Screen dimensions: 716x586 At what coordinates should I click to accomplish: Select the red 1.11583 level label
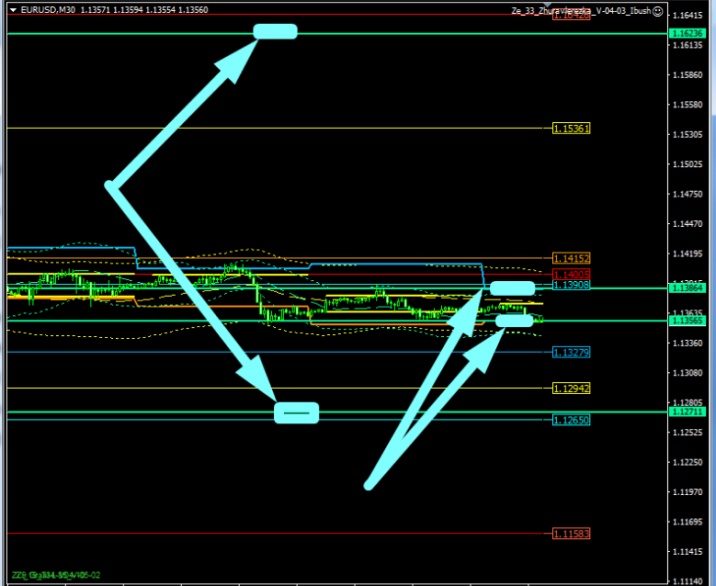pyautogui.click(x=571, y=534)
